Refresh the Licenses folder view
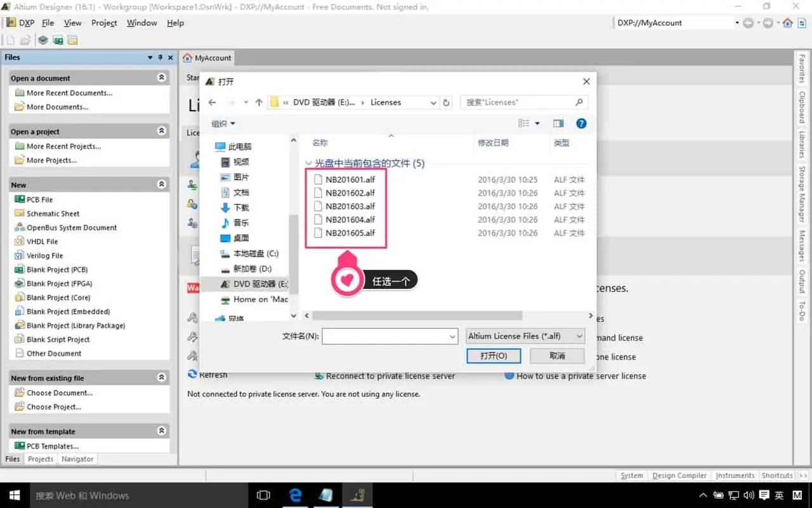 click(447, 102)
